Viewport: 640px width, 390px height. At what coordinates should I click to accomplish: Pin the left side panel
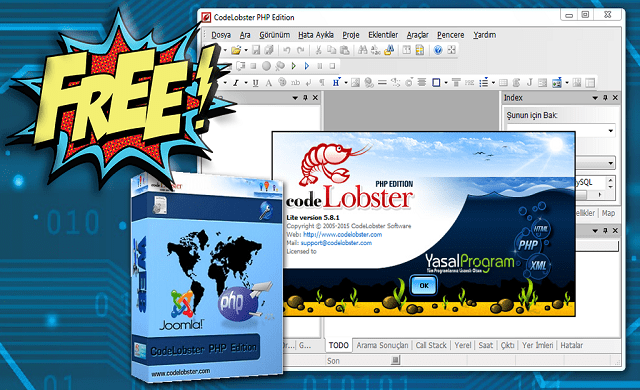(305, 98)
